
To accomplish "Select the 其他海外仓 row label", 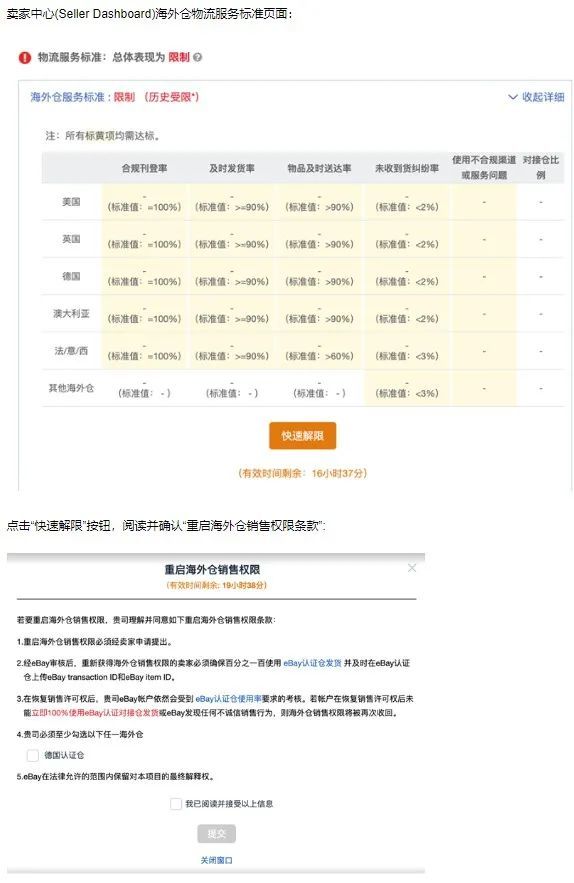I will click(71, 388).
